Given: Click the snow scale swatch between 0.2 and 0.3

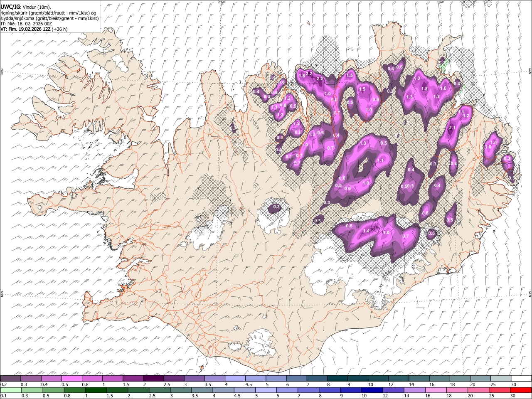Looking at the screenshot, I should pos(10,378).
